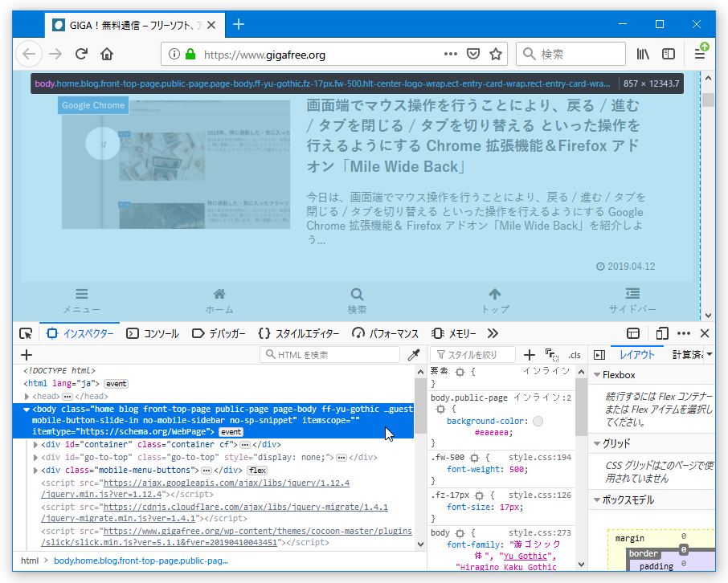
Task: Toggle pseudo-classes icon in the rules toolbar
Action: [x=551, y=355]
